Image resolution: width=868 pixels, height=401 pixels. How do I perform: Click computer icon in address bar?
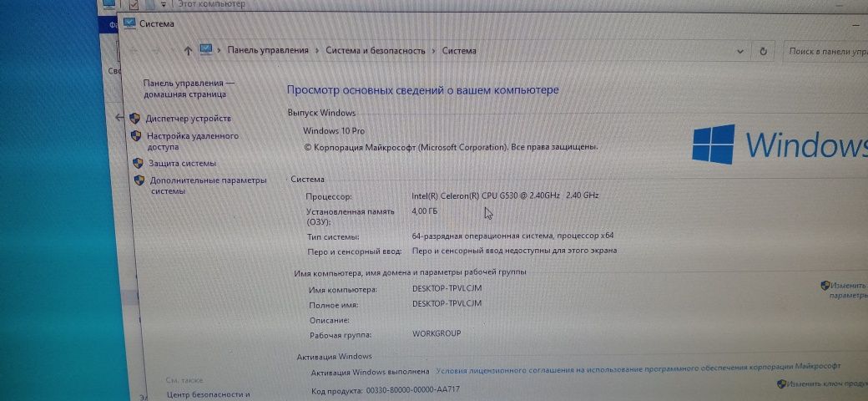coord(206,50)
